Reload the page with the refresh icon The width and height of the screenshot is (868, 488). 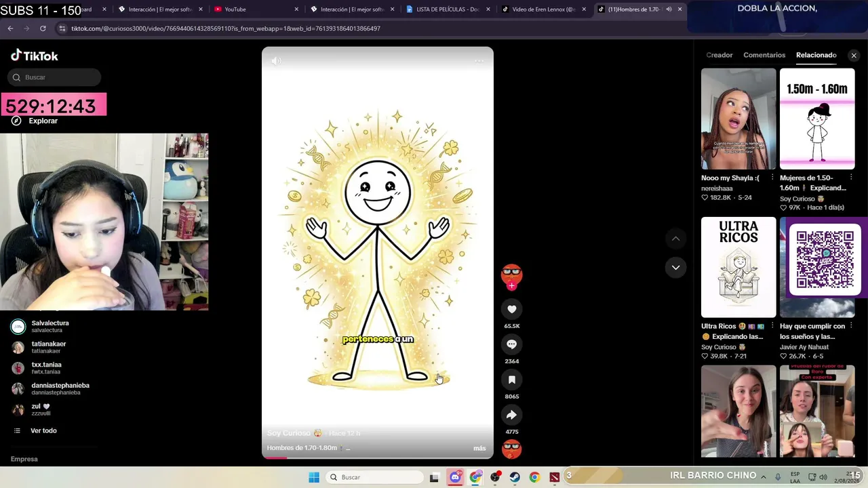tap(43, 28)
